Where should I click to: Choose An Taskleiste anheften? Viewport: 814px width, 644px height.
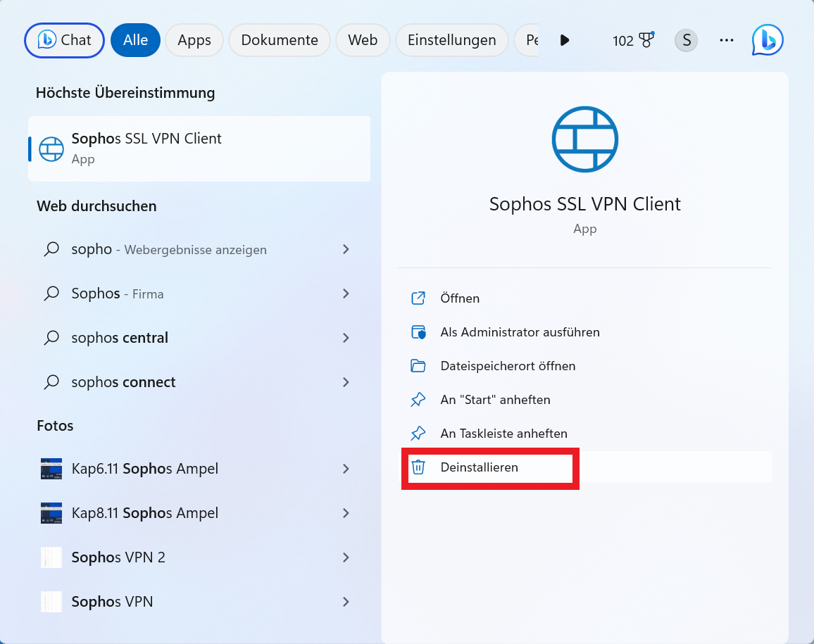click(x=585, y=434)
